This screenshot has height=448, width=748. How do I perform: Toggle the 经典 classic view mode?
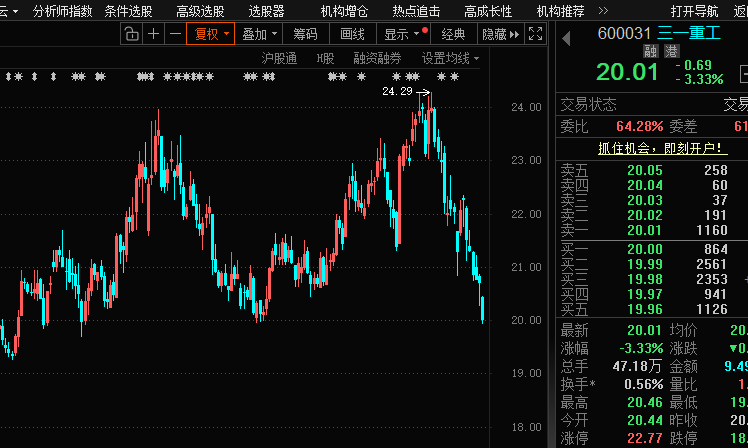pyautogui.click(x=453, y=34)
